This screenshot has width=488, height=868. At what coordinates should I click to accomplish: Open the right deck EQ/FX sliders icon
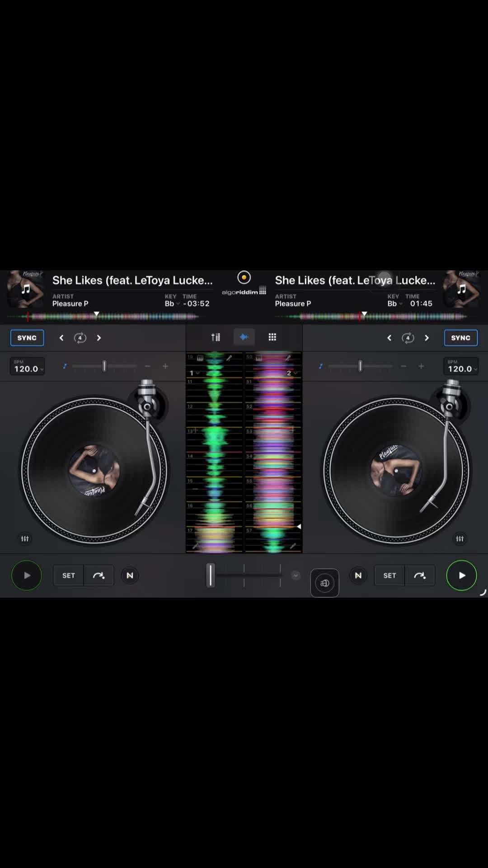pos(460,538)
